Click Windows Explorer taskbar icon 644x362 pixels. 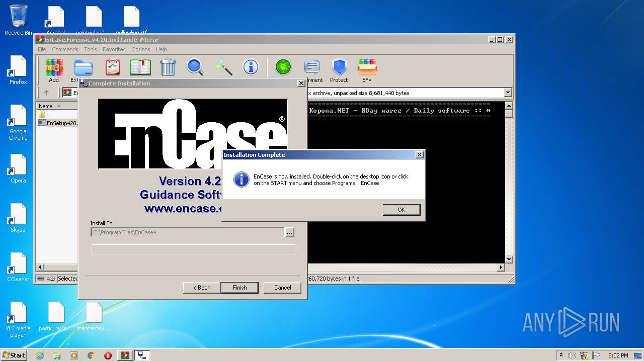(x=57, y=355)
